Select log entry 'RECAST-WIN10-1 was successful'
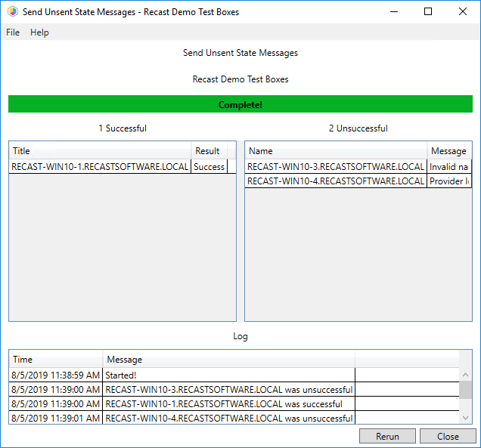Viewport: 481px width, 448px height. (228, 404)
